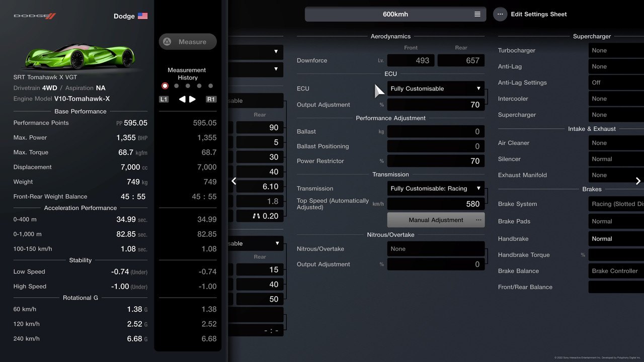
Task: Select the second measurement history dot
Action: tap(177, 86)
